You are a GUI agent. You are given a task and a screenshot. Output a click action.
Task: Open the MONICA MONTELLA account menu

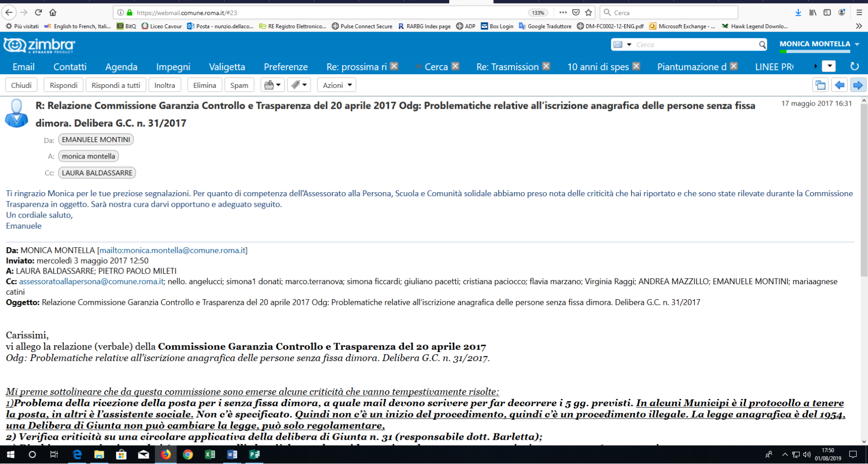click(819, 44)
